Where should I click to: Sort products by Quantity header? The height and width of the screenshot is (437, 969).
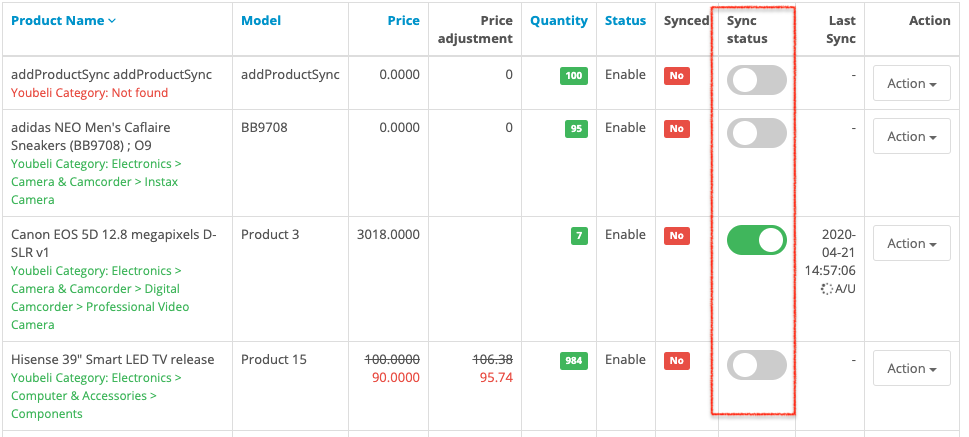coord(559,21)
